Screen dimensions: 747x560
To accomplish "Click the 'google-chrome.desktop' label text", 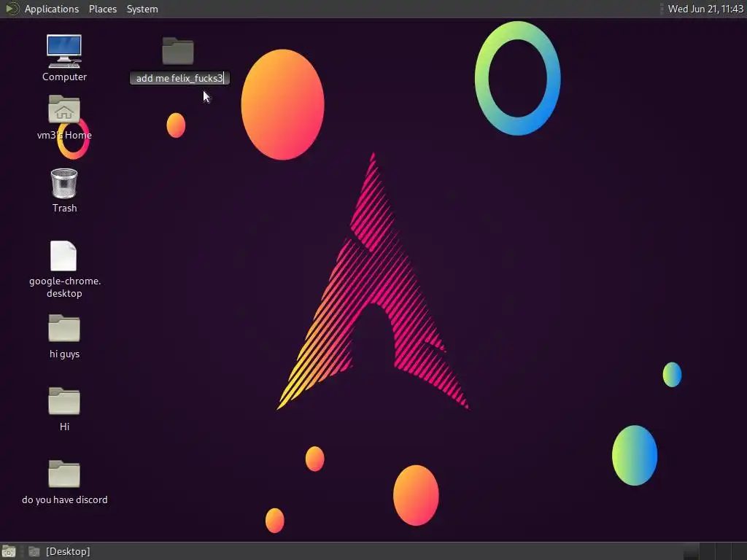I will (x=65, y=287).
